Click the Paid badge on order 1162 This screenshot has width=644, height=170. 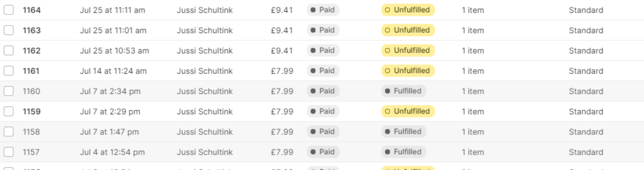[x=323, y=50]
